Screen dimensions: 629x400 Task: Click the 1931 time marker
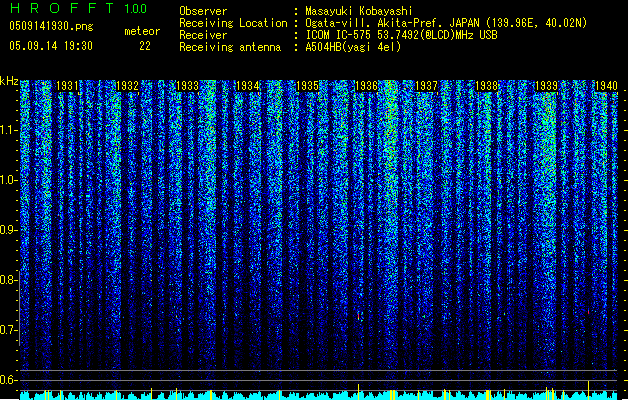click(x=67, y=86)
